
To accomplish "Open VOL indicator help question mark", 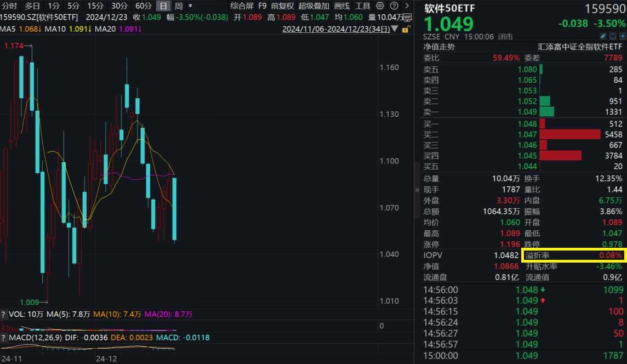I will coord(4,315).
